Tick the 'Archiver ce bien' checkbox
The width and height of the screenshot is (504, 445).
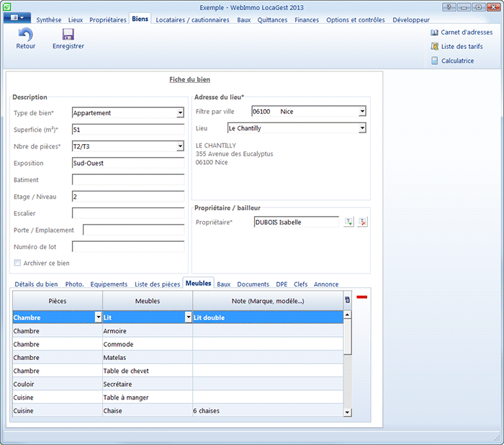[x=18, y=263]
